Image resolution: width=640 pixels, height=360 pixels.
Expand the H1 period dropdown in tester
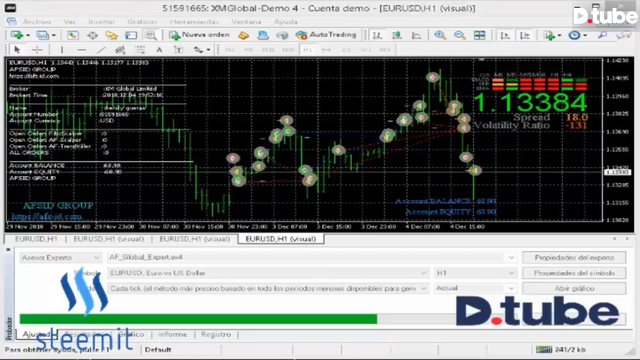[x=511, y=273]
